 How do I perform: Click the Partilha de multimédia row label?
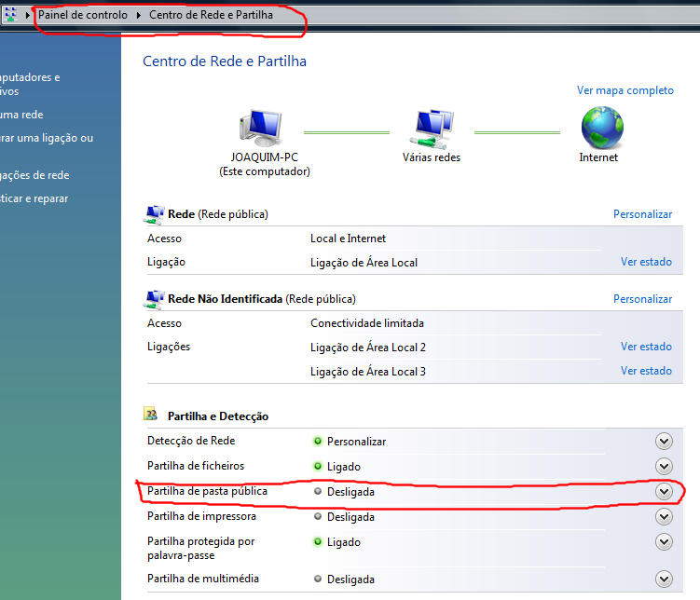pos(202,579)
